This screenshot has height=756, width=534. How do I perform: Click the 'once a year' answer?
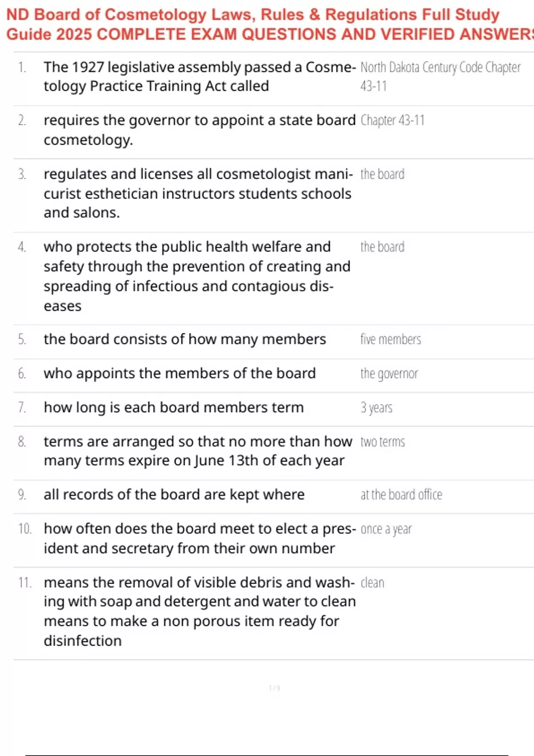point(386,529)
